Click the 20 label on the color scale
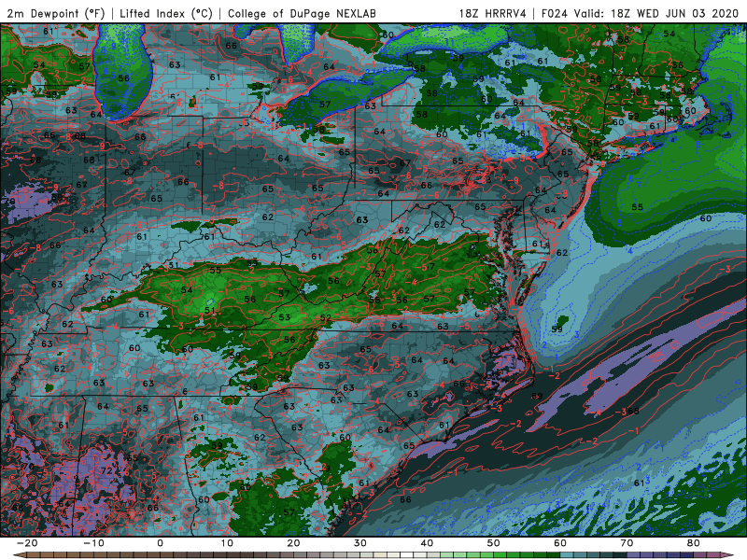The width and height of the screenshot is (747, 560). pyautogui.click(x=293, y=543)
